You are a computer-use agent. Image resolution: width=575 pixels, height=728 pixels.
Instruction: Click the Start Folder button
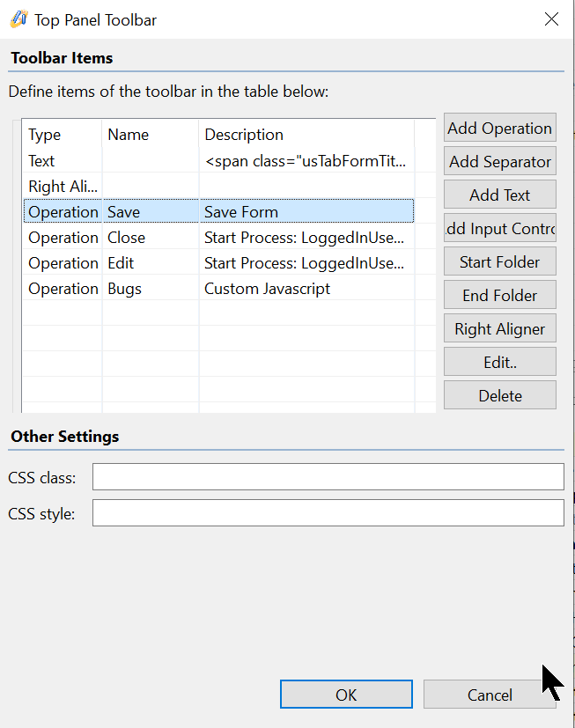(x=500, y=261)
